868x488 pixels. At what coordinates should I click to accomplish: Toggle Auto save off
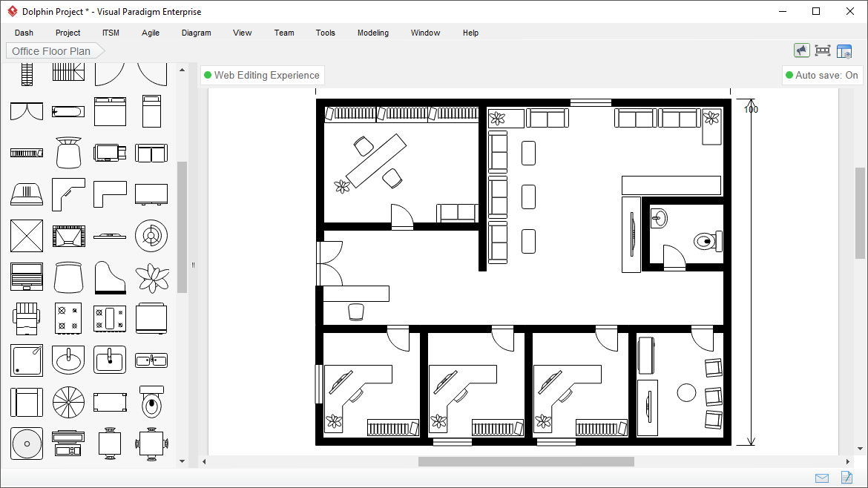click(822, 75)
